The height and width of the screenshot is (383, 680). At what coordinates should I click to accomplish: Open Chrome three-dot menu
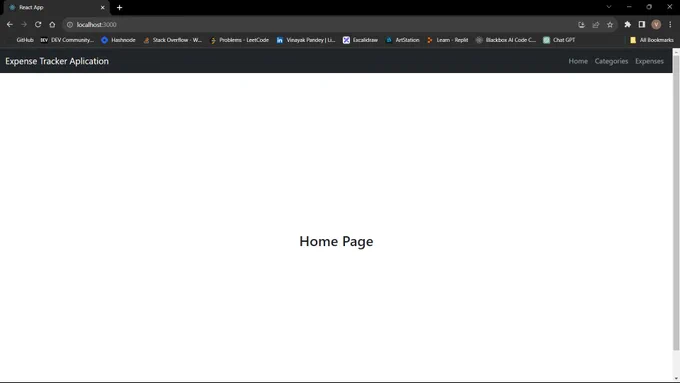click(670, 25)
